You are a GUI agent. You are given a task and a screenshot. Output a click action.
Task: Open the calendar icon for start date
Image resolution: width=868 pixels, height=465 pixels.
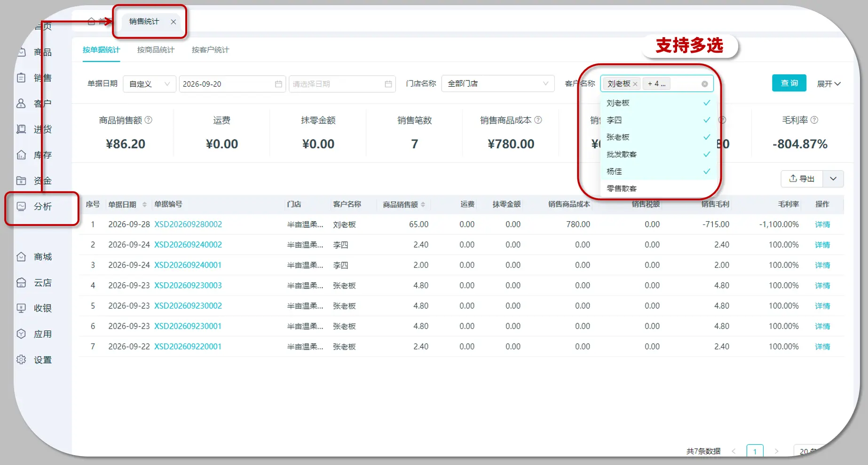[x=278, y=84]
